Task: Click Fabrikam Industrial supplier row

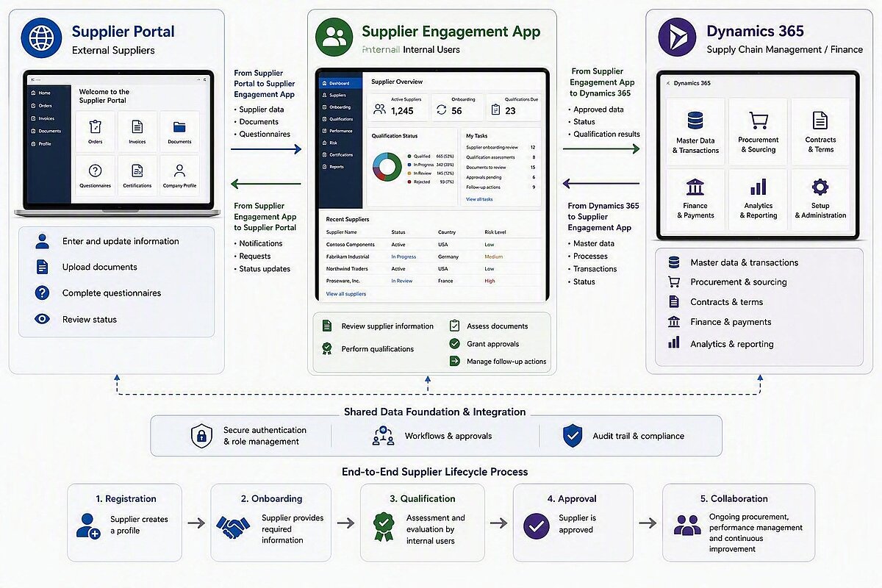Action: pos(434,257)
